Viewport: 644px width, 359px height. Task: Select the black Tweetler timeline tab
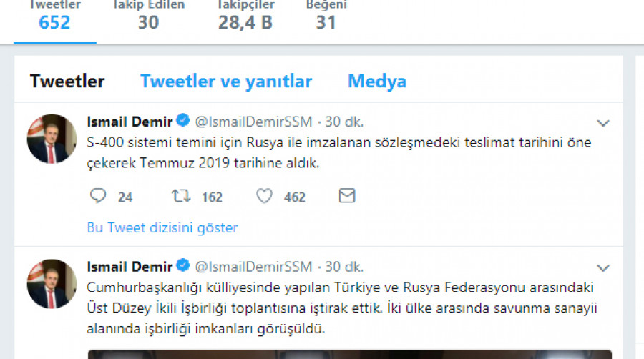pos(67,82)
